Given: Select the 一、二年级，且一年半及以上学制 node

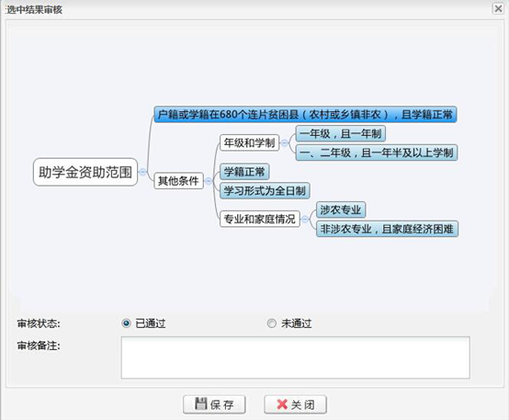Looking at the screenshot, I should pos(377,153).
